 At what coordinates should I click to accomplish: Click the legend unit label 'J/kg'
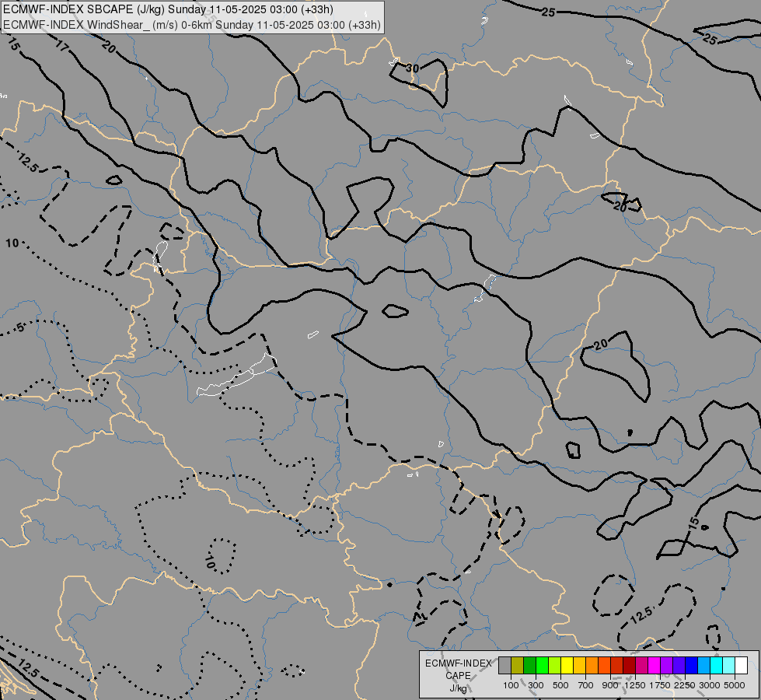click(458, 688)
